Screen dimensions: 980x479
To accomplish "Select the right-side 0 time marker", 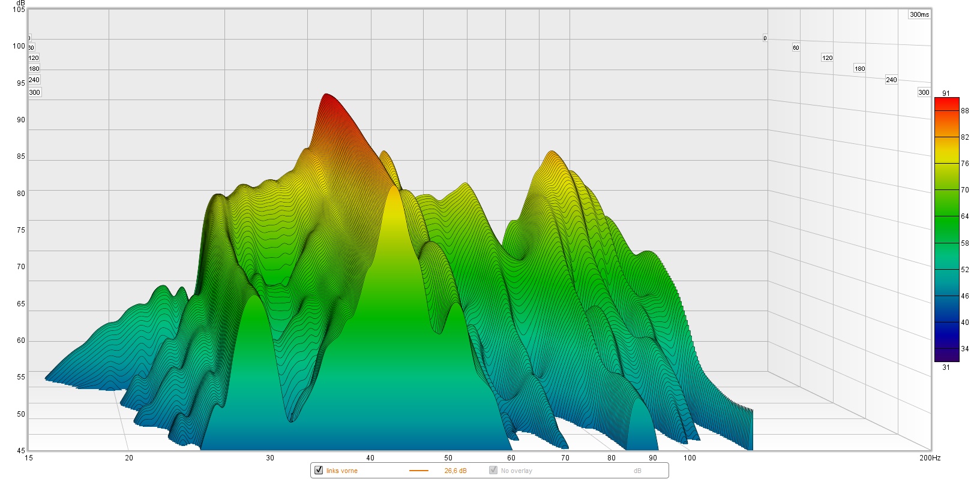I will pyautogui.click(x=765, y=38).
